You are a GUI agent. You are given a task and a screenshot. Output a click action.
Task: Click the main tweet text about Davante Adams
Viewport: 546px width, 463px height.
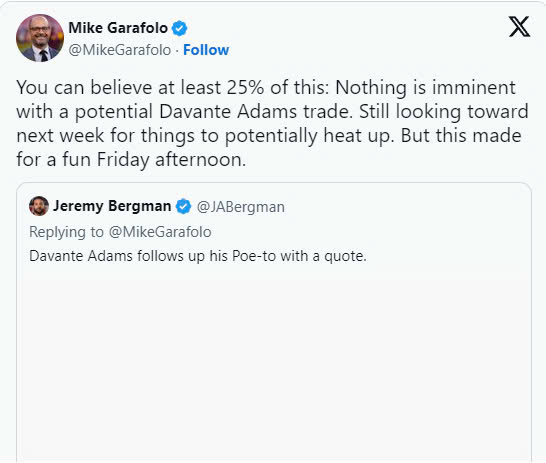tap(272, 123)
